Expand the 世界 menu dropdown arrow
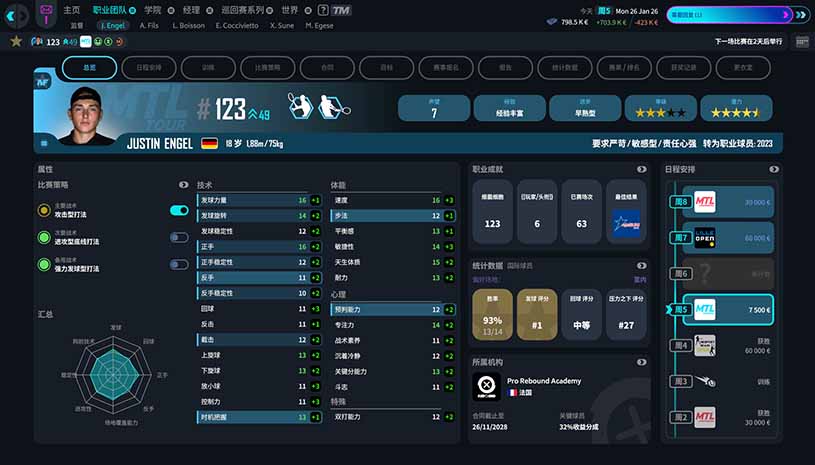 point(308,10)
